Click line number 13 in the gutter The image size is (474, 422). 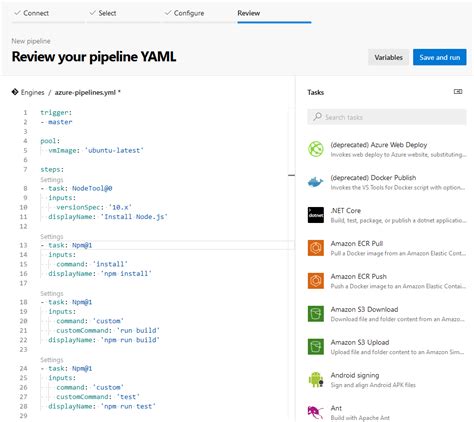23,245
